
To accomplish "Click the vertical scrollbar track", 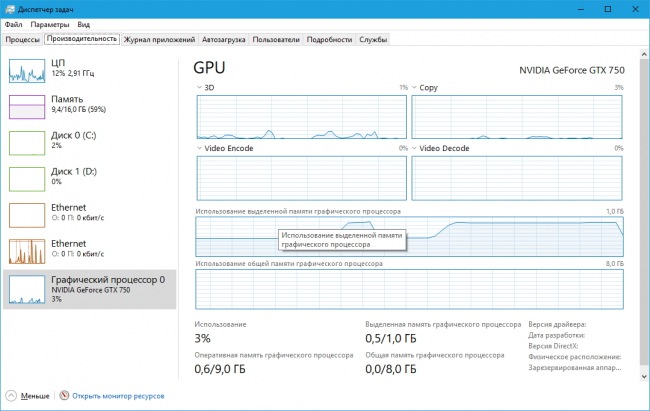I will click(x=644, y=215).
